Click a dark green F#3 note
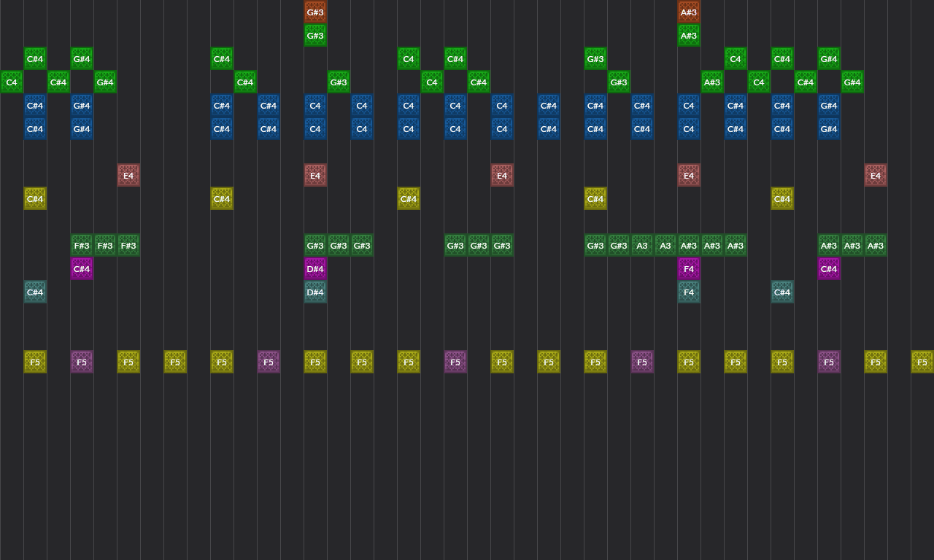Viewport: 934px width, 560px height. pyautogui.click(x=81, y=245)
